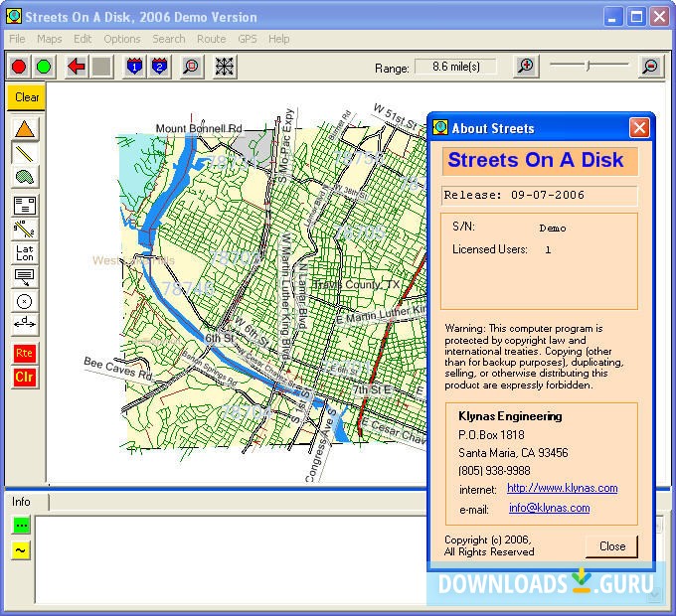676x616 pixels.
Task: Open the File menu
Action: pos(17,39)
